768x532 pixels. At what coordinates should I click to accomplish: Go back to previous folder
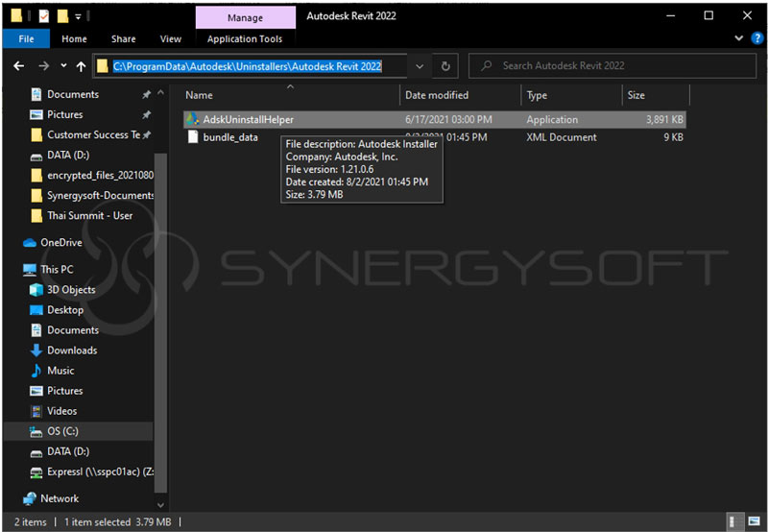point(18,65)
